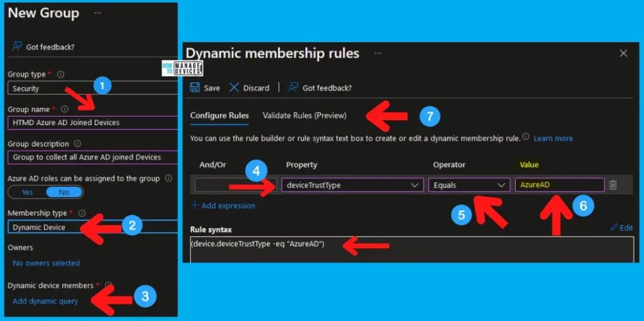Focus the AzureAD value input field
This screenshot has height=321, width=644.
560,185
